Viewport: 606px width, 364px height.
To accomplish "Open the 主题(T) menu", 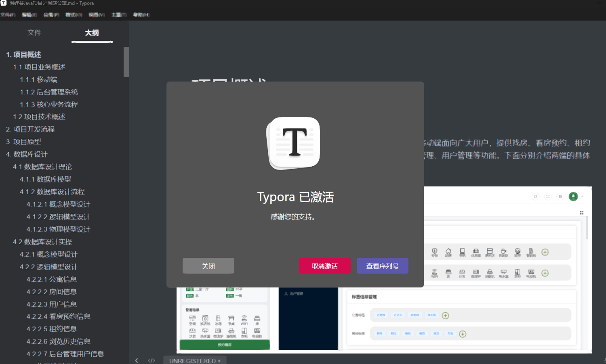I will (x=119, y=15).
